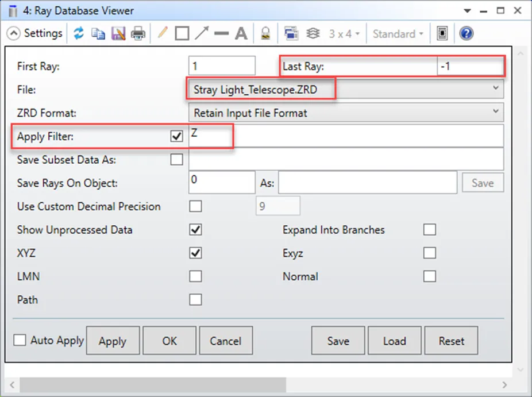The width and height of the screenshot is (532, 397).
Task: Uncheck the Apply Filter checkbox
Action: [177, 137]
